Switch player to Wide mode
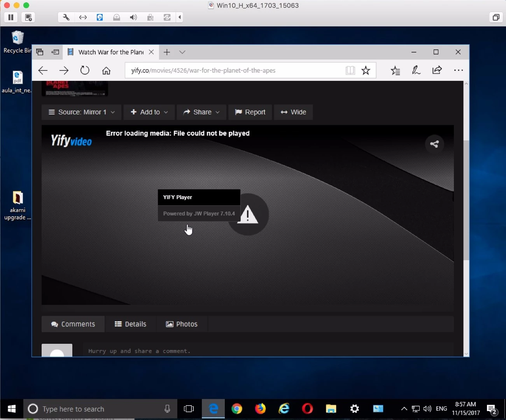The image size is (506, 420). (293, 112)
